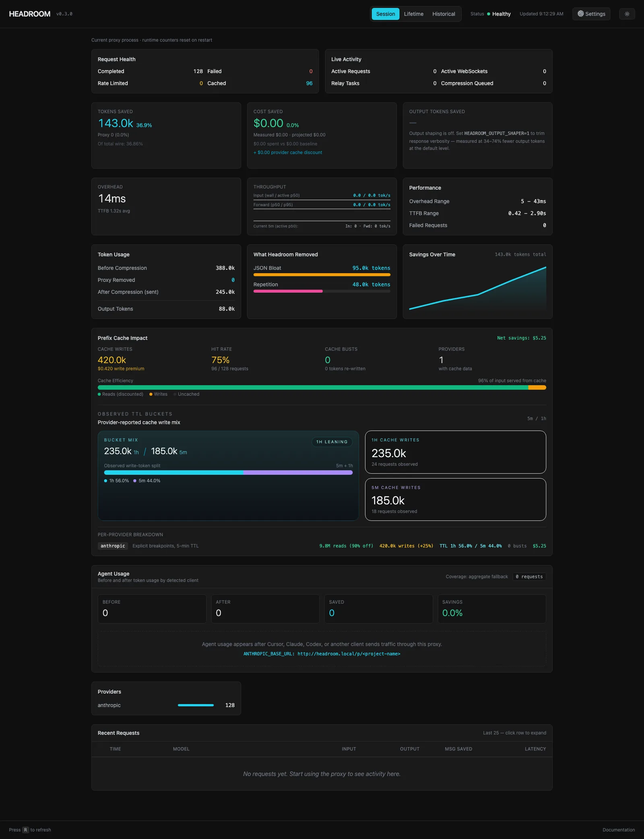Click the MSG SAVED column header

point(458,749)
